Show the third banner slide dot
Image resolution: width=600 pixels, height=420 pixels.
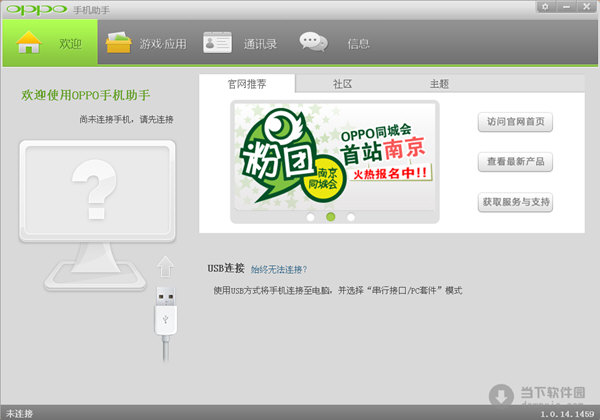click(351, 217)
